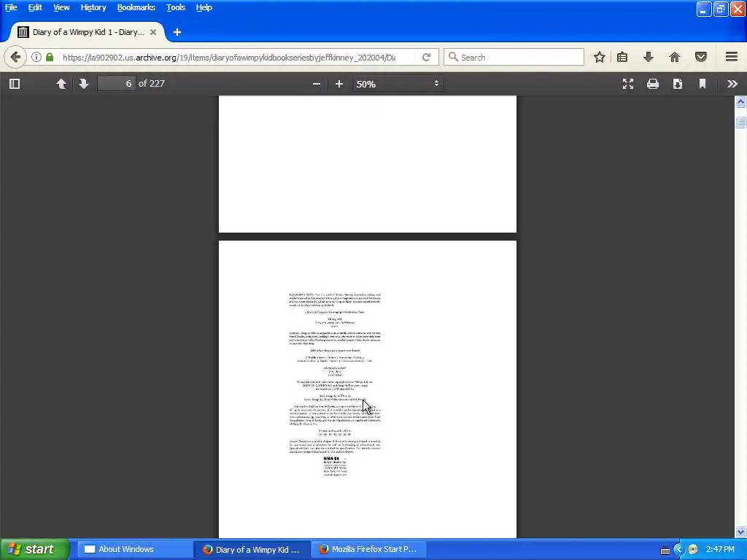Click the scrollbar up arrow
Screen dimensions: 747x560
click(740, 101)
